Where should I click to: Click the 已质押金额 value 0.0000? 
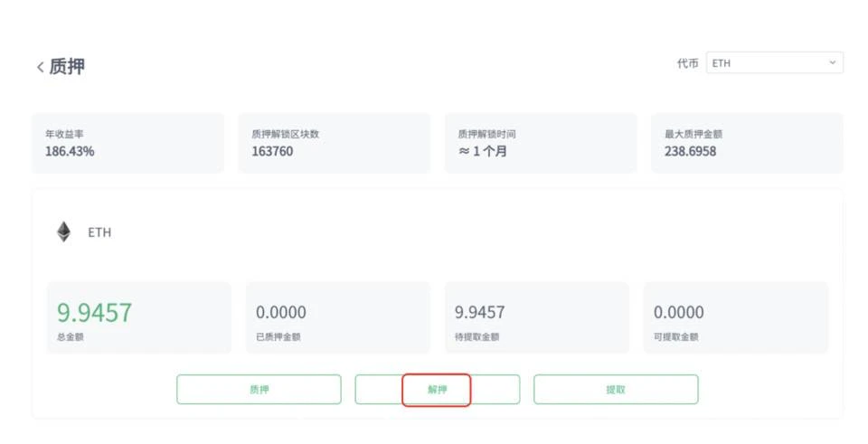tap(280, 312)
